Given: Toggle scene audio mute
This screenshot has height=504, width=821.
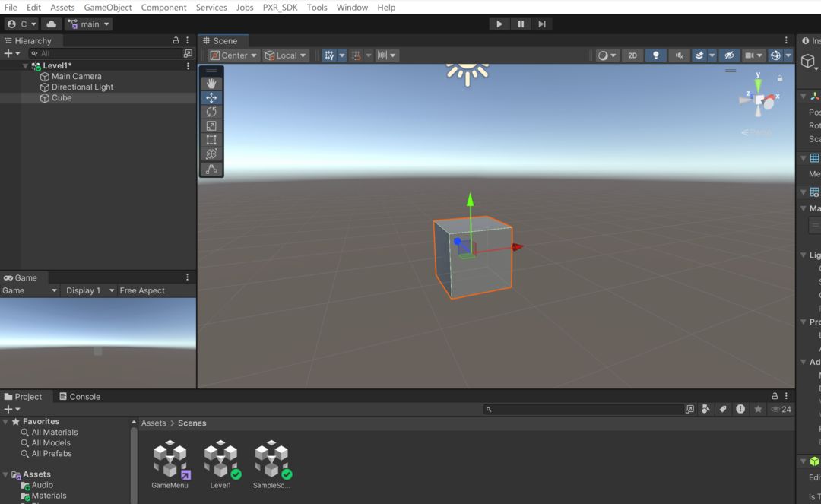Looking at the screenshot, I should point(679,55).
